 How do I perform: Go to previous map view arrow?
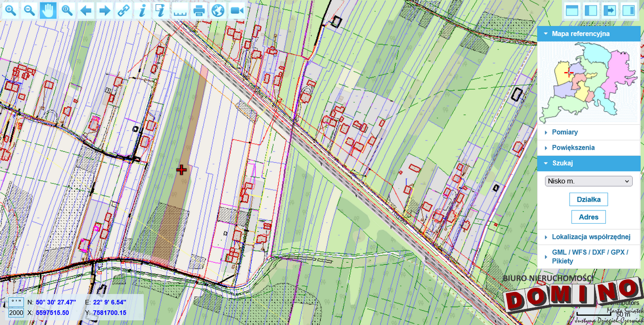[86, 10]
